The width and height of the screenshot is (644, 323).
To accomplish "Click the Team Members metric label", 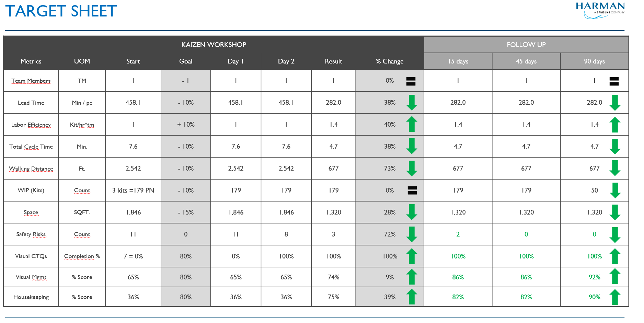I will [31, 81].
